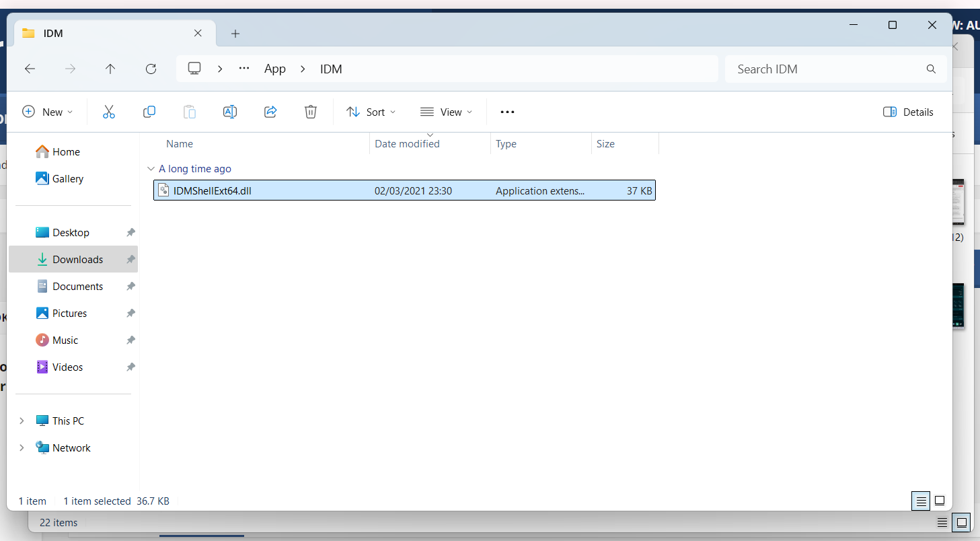Click the search magnifier icon
The height and width of the screenshot is (541, 980).
coord(931,69)
